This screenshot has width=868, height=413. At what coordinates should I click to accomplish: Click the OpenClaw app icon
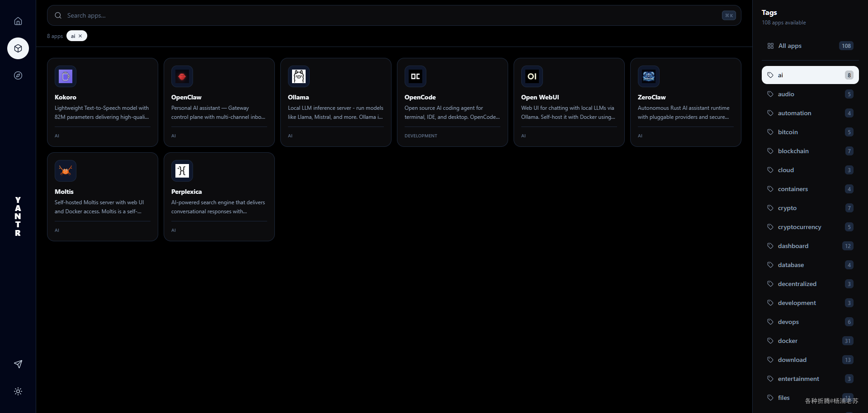point(182,76)
